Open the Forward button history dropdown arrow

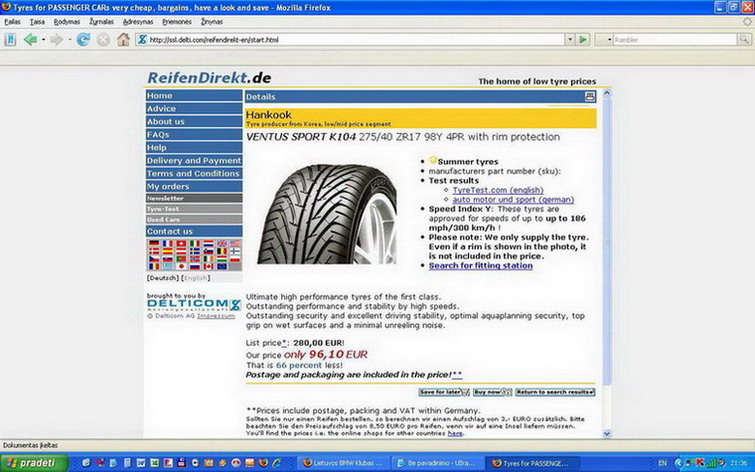69,39
